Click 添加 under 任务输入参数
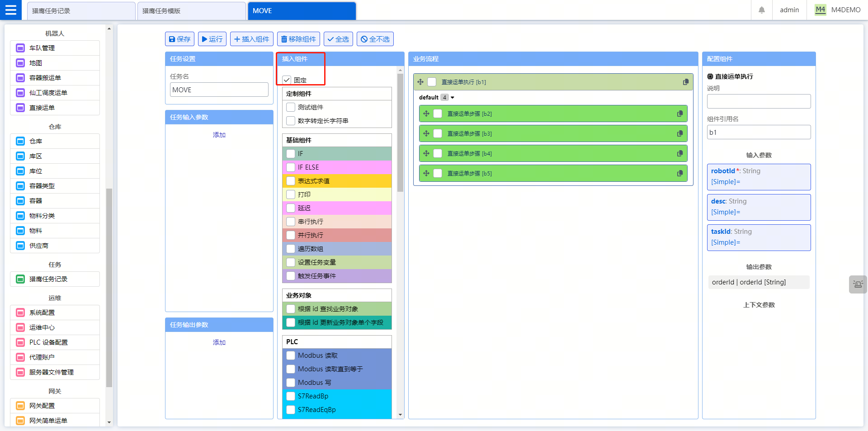 click(219, 135)
